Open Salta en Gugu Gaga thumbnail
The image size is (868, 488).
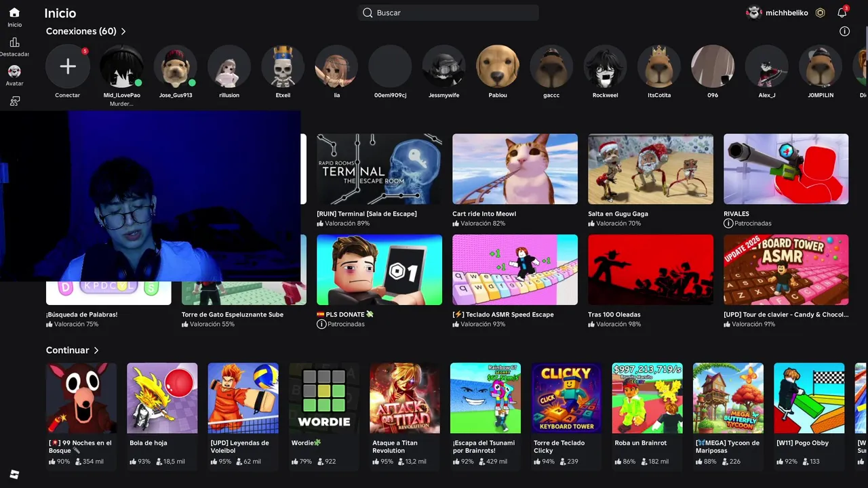pyautogui.click(x=650, y=169)
